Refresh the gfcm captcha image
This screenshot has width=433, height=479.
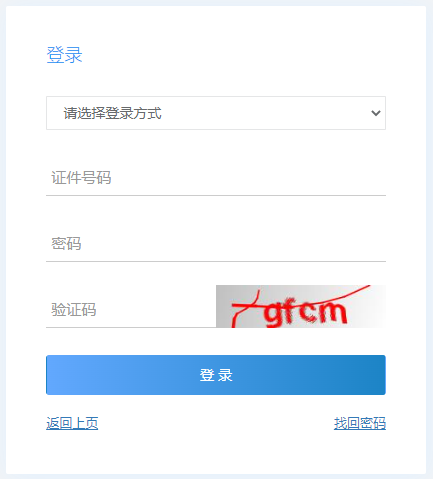tap(301, 306)
